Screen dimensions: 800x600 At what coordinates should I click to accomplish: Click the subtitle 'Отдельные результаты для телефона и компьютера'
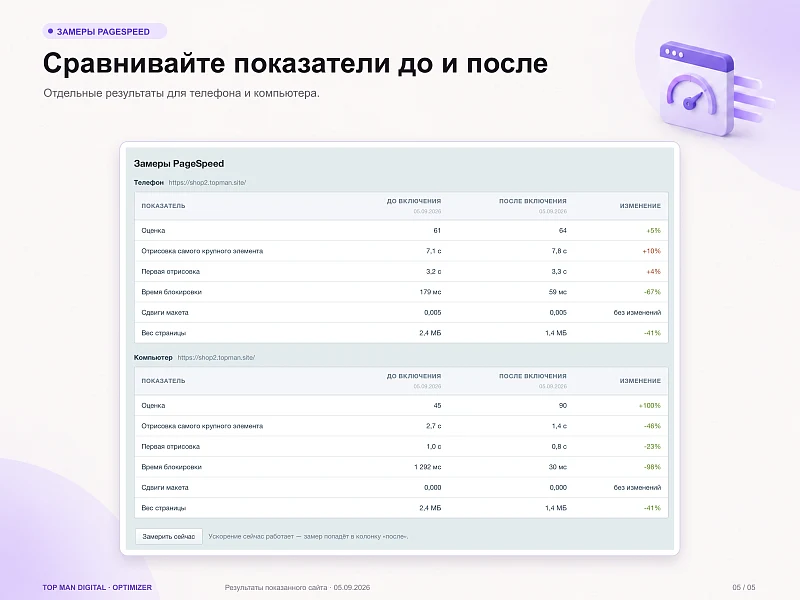click(181, 93)
